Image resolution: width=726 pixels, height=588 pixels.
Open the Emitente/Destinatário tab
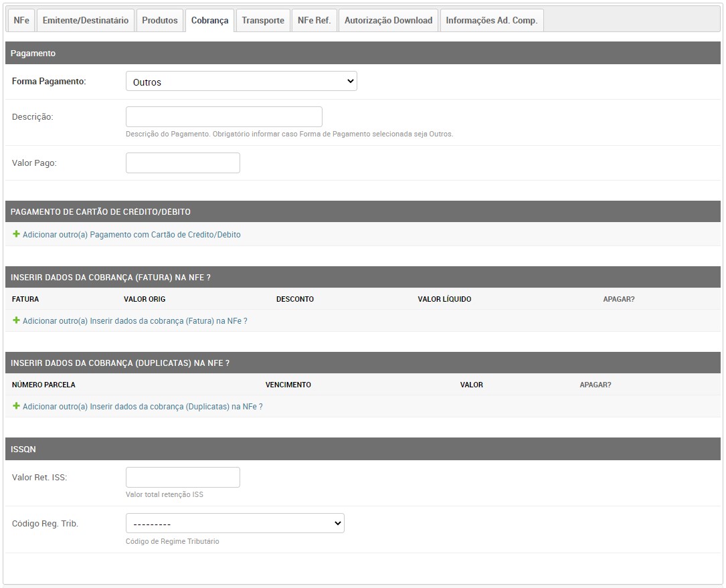point(85,21)
